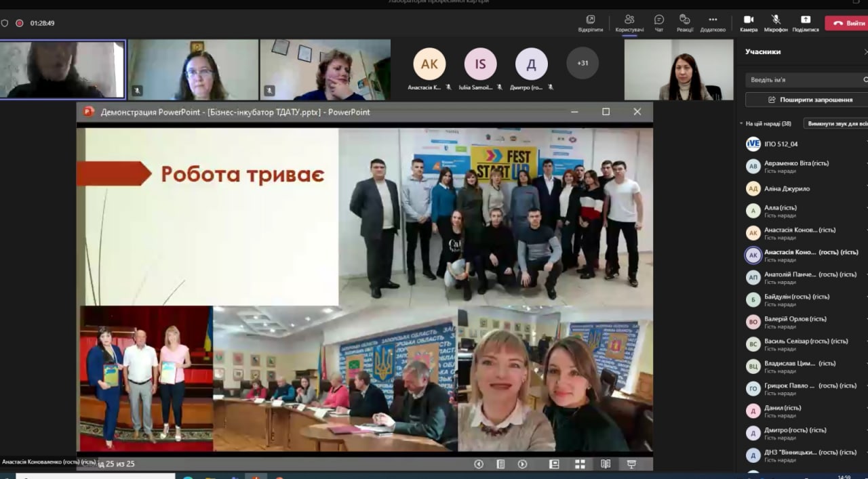Click the Відкріпити pop-out icon
Viewport: 868px width, 479px height.
click(x=590, y=23)
